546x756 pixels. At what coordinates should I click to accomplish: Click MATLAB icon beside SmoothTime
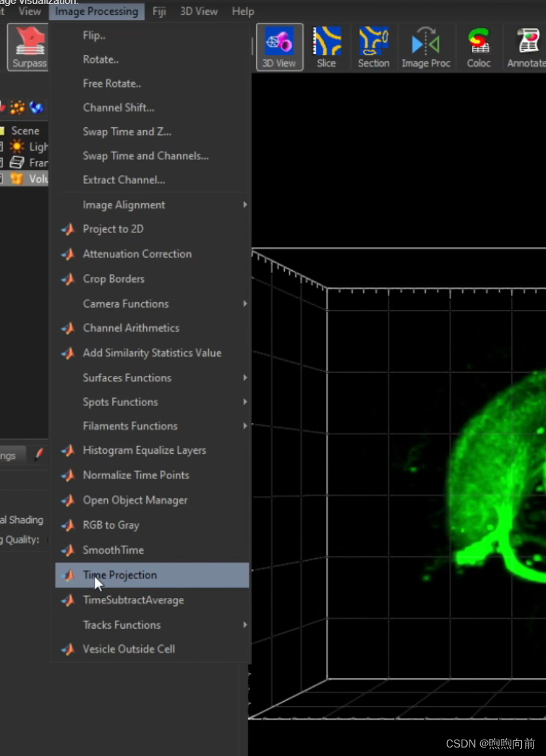(69, 550)
